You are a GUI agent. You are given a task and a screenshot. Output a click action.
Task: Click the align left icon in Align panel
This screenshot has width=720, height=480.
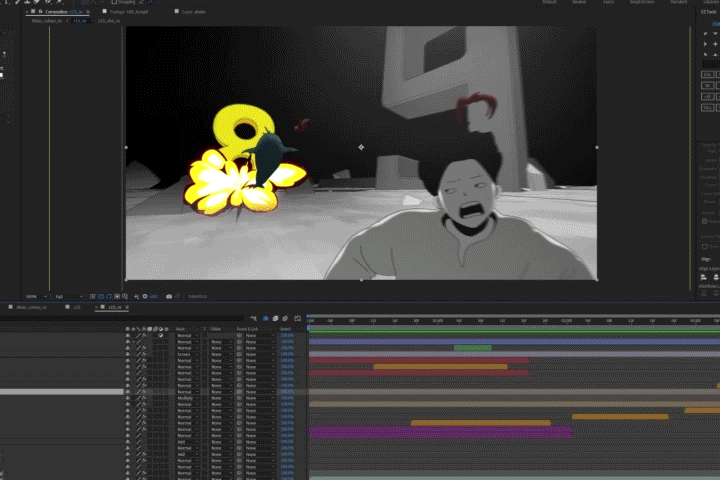(x=703, y=277)
